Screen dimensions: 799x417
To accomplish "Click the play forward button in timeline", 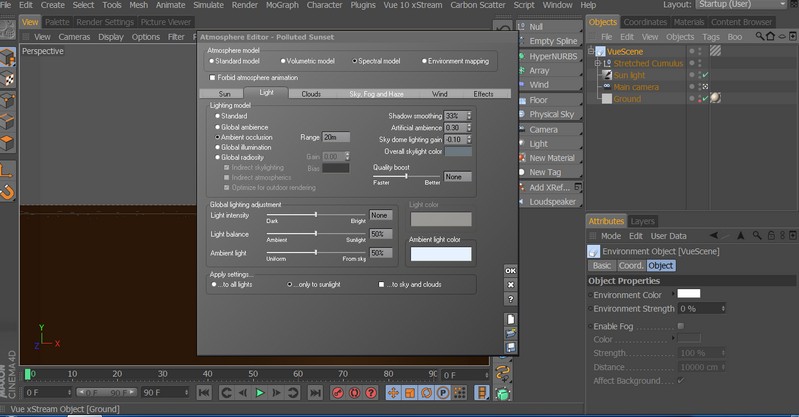I will pos(259,393).
